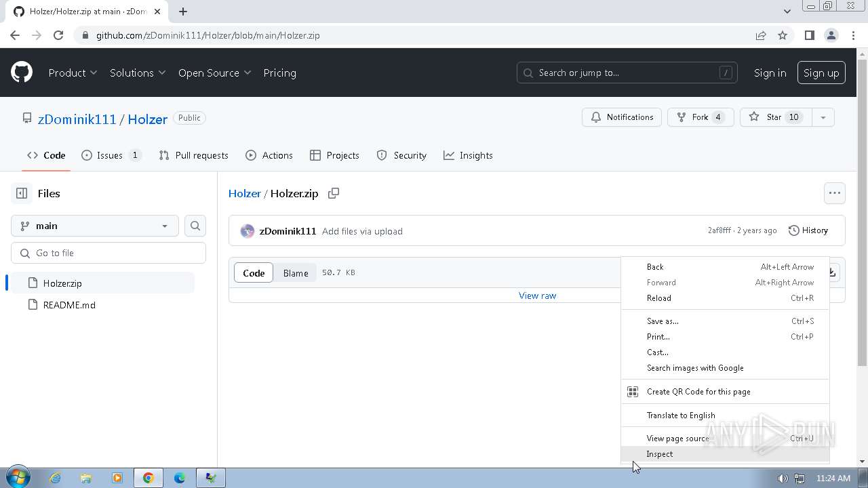Select Code view toggle

pos(254,272)
